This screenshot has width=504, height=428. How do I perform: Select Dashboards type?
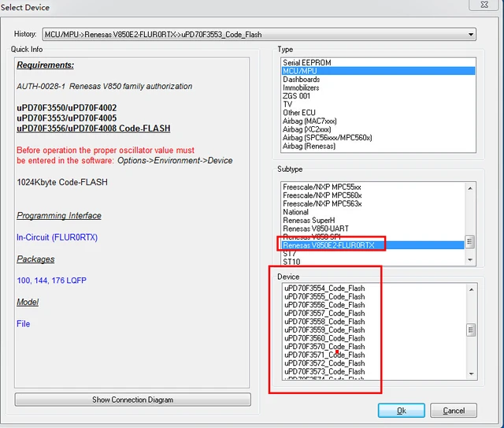pyautogui.click(x=378, y=79)
